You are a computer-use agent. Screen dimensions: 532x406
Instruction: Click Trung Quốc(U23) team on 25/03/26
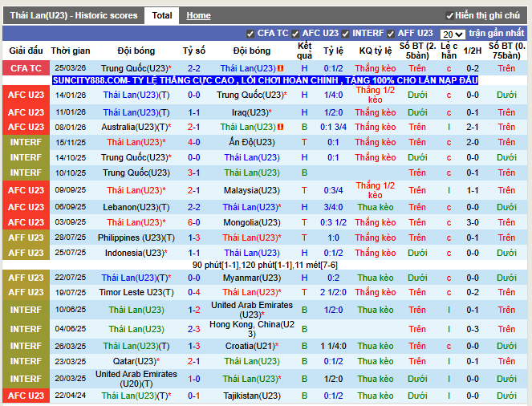point(136,68)
